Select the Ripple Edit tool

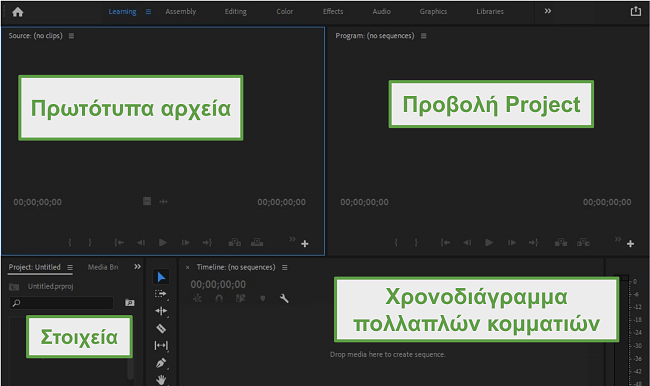pyautogui.click(x=161, y=311)
